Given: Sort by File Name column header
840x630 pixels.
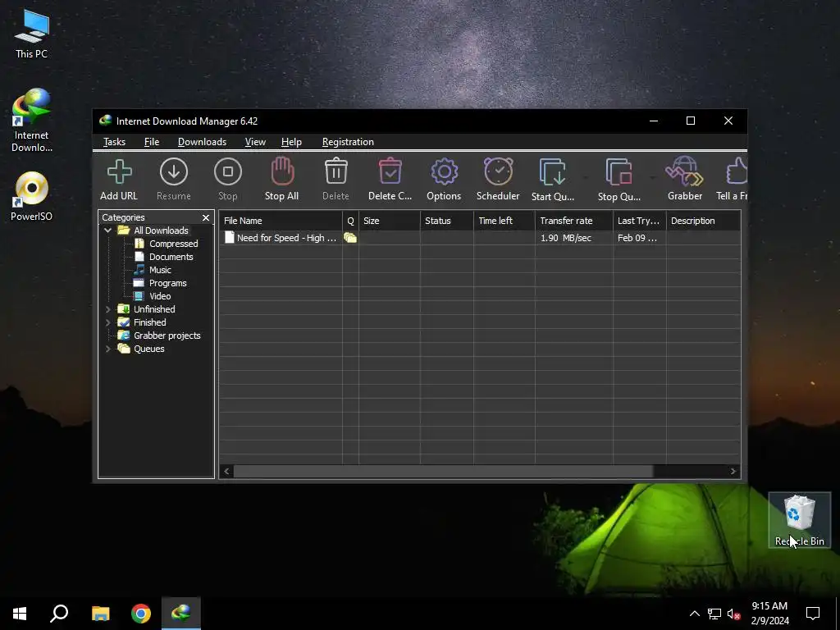Looking at the screenshot, I should tap(281, 221).
